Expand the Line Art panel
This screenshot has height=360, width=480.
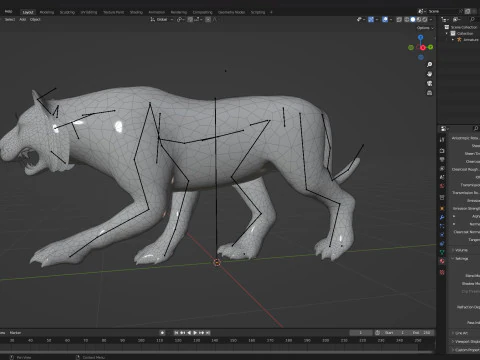(x=461, y=333)
